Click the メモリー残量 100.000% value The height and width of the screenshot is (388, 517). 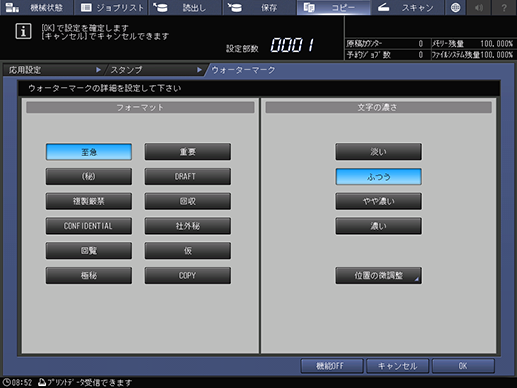point(496,44)
